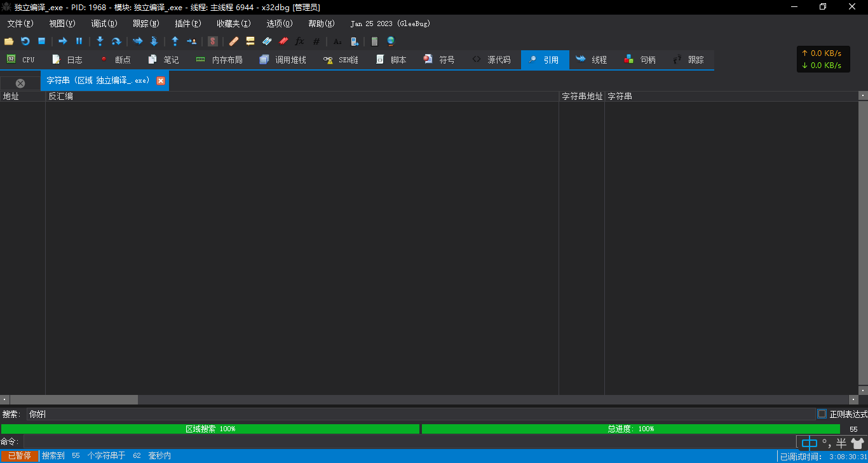The image size is (868, 463).
Task: Switch to the CPU tab
Action: pos(22,60)
